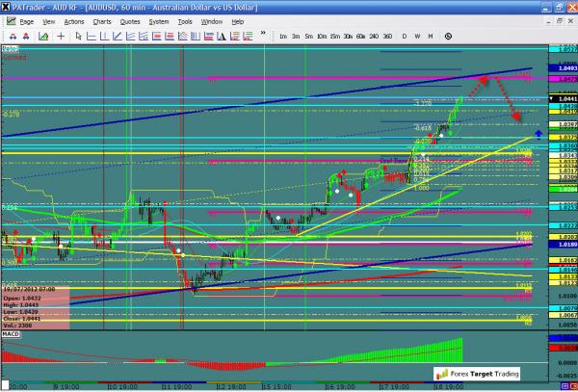Select the horizontal line drawing tool

pos(92,36)
